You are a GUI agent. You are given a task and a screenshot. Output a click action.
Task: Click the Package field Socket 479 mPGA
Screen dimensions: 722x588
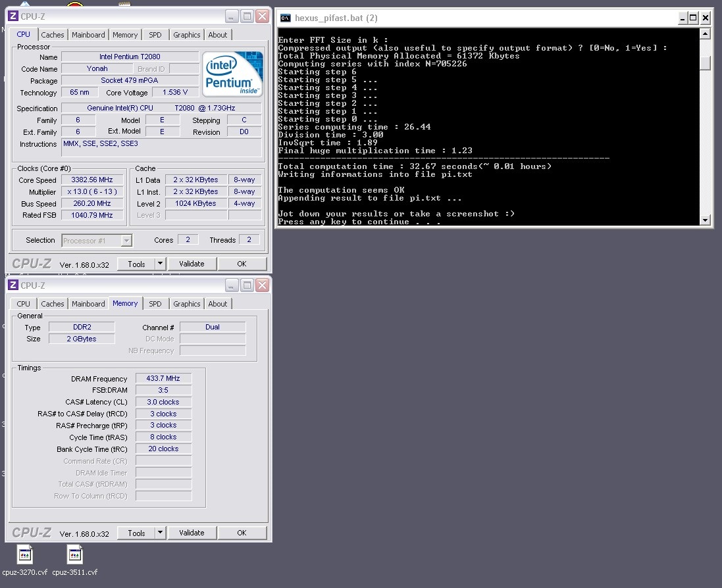coord(130,80)
